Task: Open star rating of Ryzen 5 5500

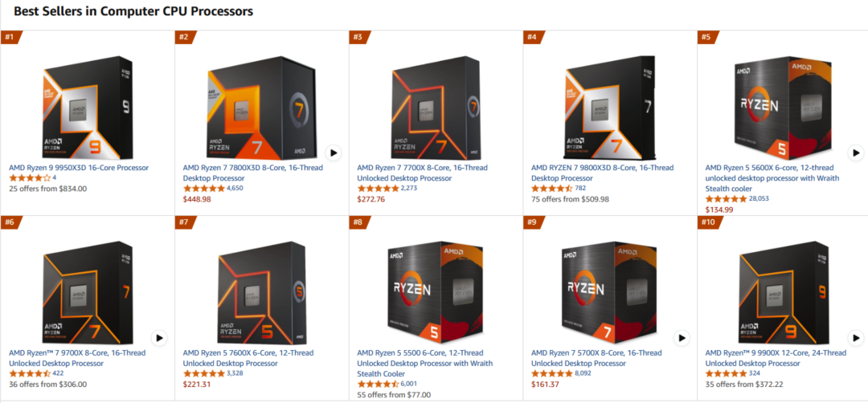Action: pos(378,385)
